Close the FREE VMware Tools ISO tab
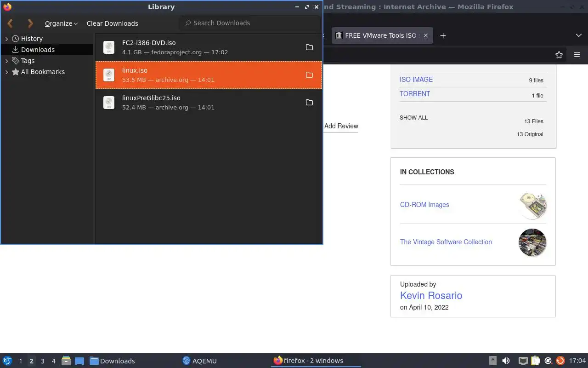This screenshot has height=368, width=588. coord(426,35)
